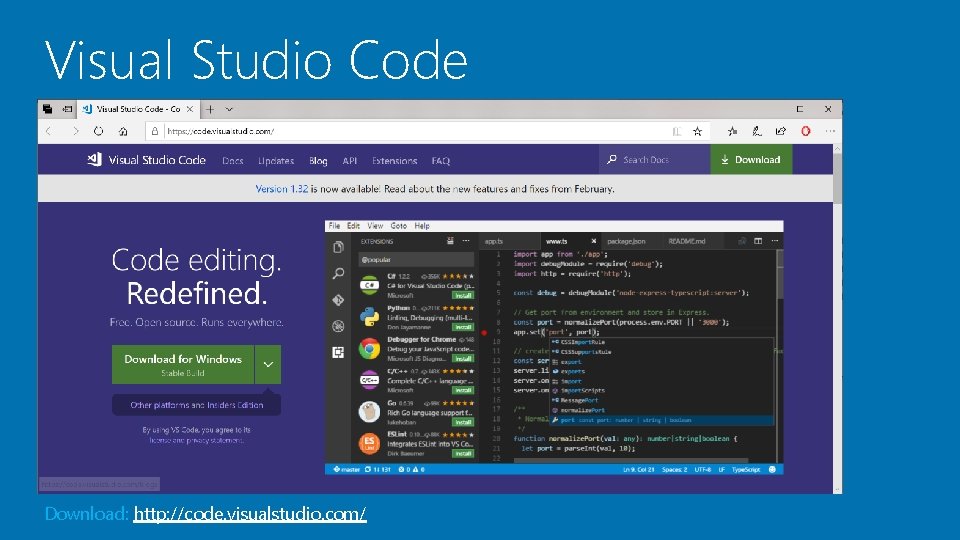
Task: Open the license and privacy statement link
Action: pos(197,440)
